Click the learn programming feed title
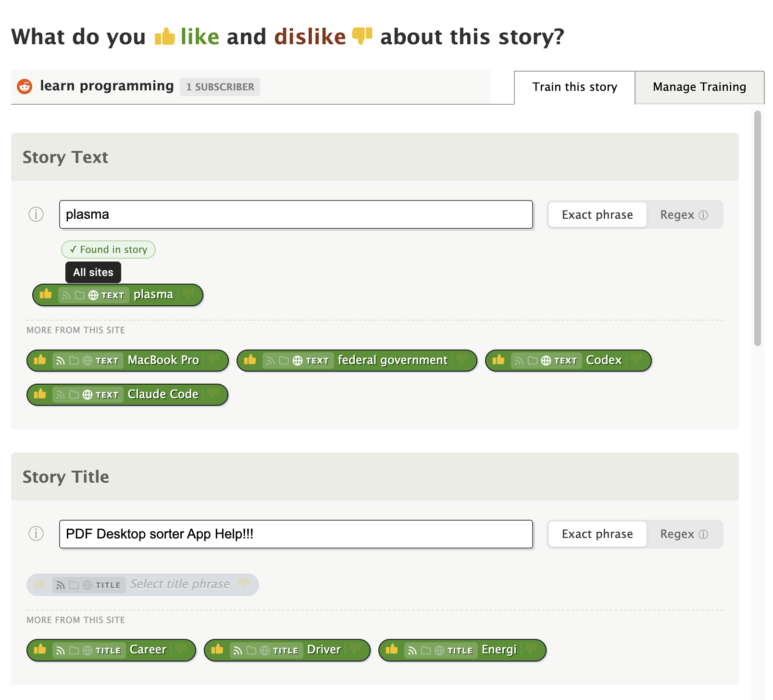This screenshot has height=700, width=773. pos(107,86)
